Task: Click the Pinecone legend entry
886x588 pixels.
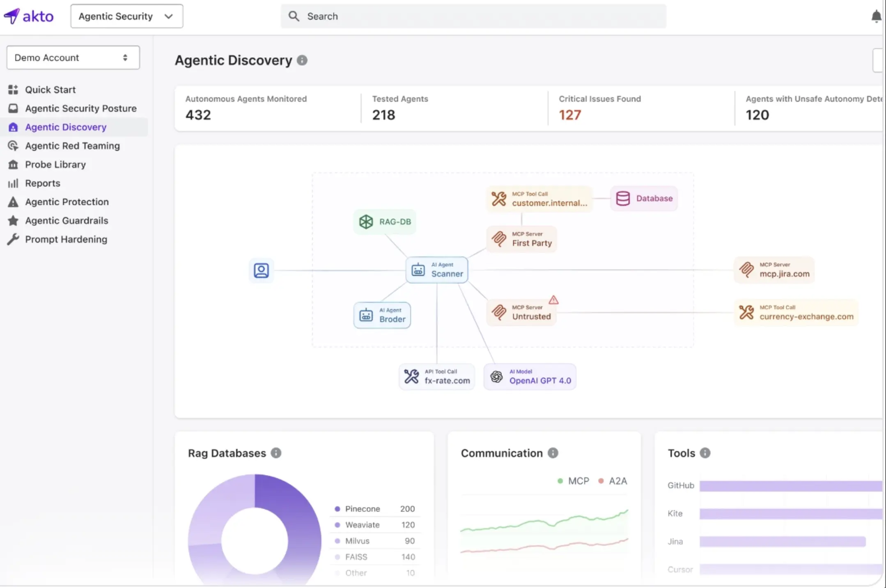Action: pos(374,509)
